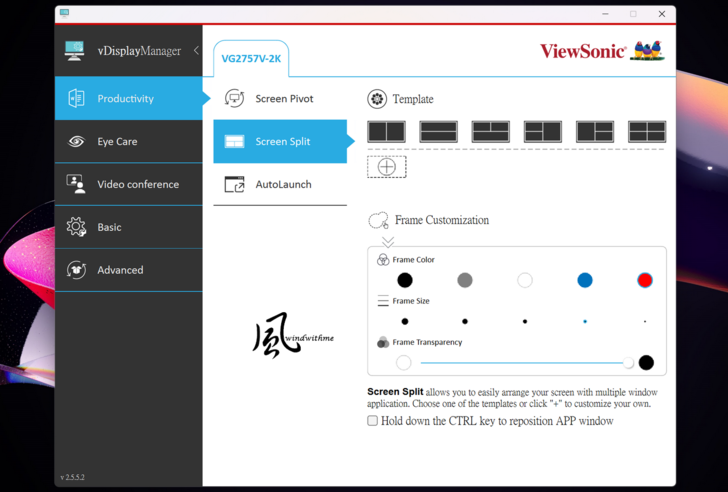Select the smallest frame size dot
The height and width of the screenshot is (492, 728).
tap(645, 321)
